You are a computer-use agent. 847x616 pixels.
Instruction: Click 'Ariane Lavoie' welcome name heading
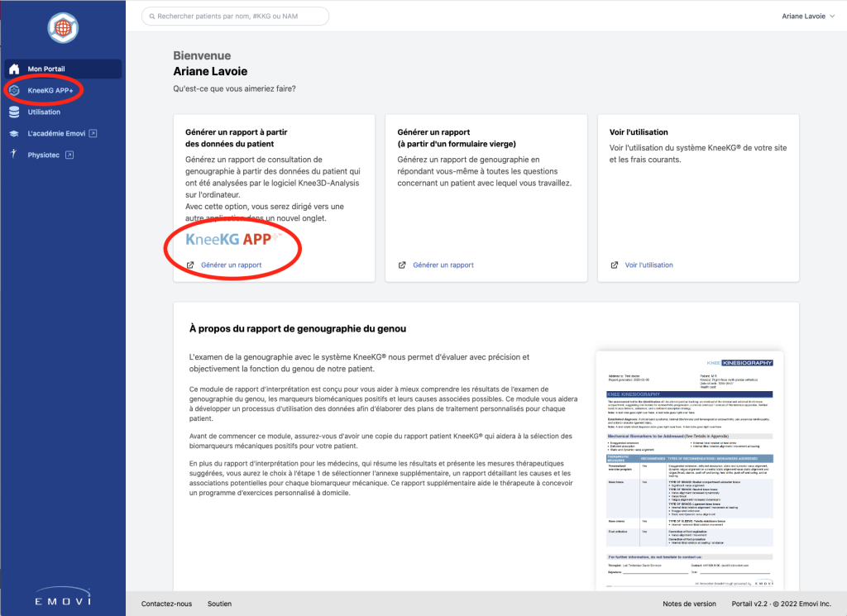pyautogui.click(x=210, y=71)
